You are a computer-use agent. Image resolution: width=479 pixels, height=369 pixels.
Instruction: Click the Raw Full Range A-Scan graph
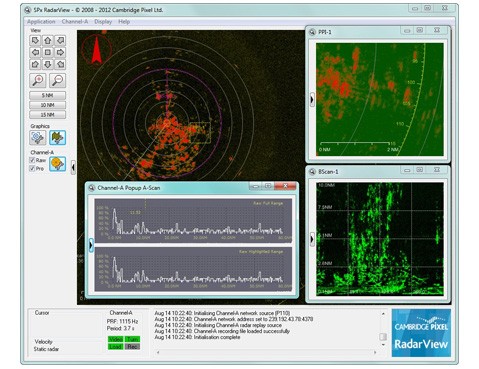(193, 220)
